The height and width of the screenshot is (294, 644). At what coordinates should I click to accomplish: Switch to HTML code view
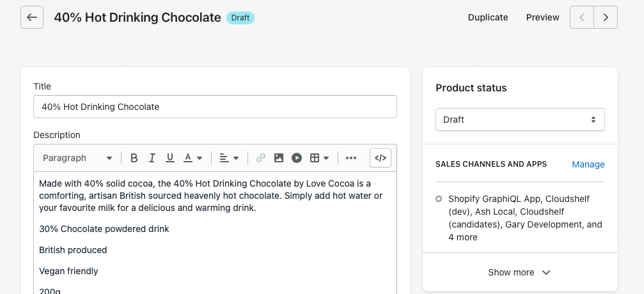coord(381,158)
